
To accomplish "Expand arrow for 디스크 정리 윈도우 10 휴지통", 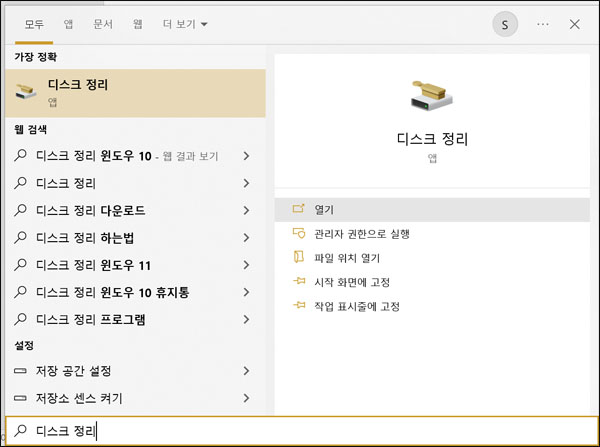I will click(246, 292).
